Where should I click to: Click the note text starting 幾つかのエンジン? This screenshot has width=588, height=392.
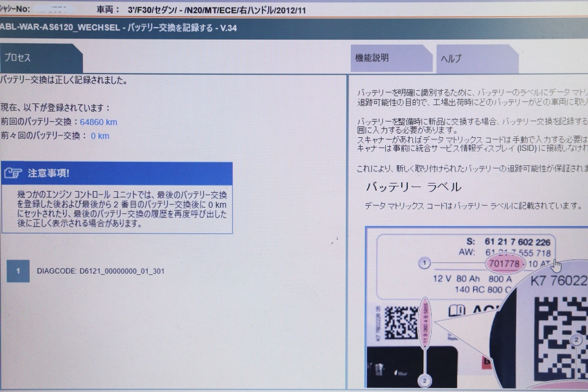click(122, 209)
